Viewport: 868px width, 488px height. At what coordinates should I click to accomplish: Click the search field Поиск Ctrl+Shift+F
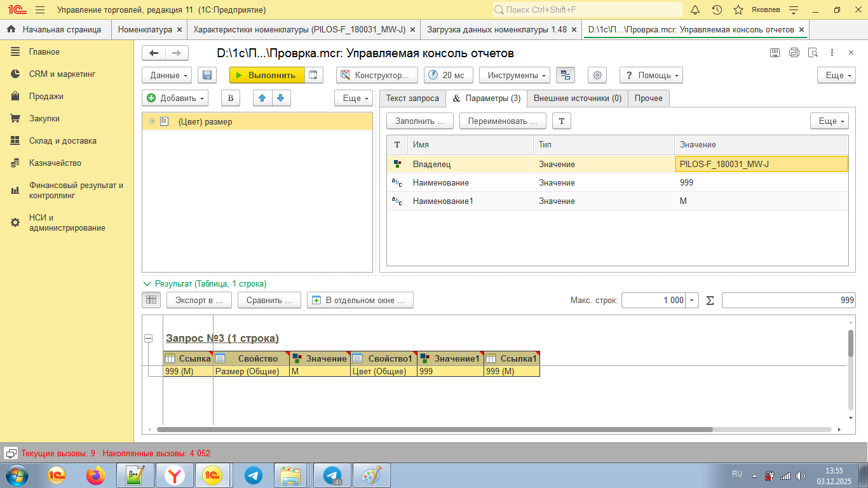tap(587, 10)
